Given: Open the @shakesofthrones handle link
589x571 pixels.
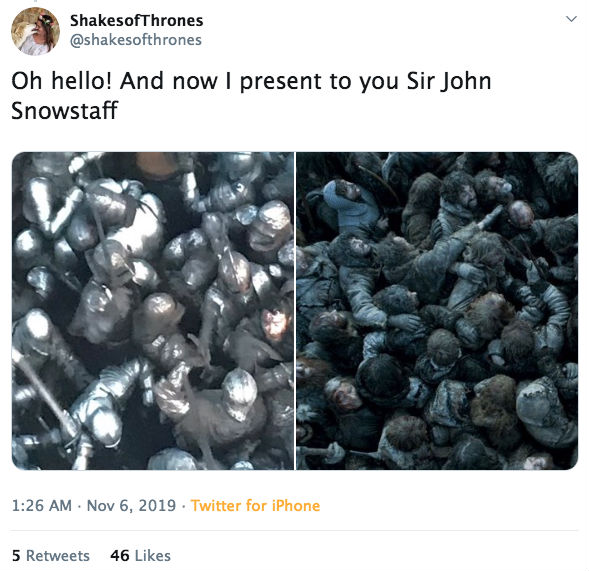Looking at the screenshot, I should (136, 40).
